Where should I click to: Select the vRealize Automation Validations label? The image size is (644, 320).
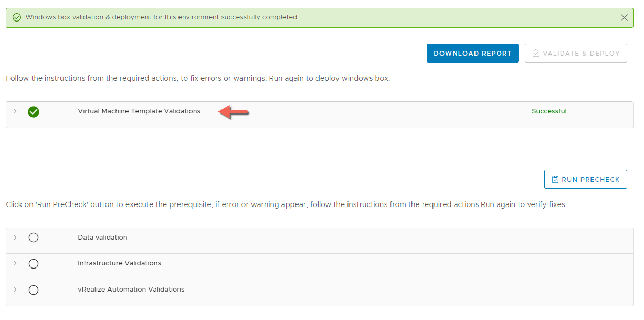point(131,290)
